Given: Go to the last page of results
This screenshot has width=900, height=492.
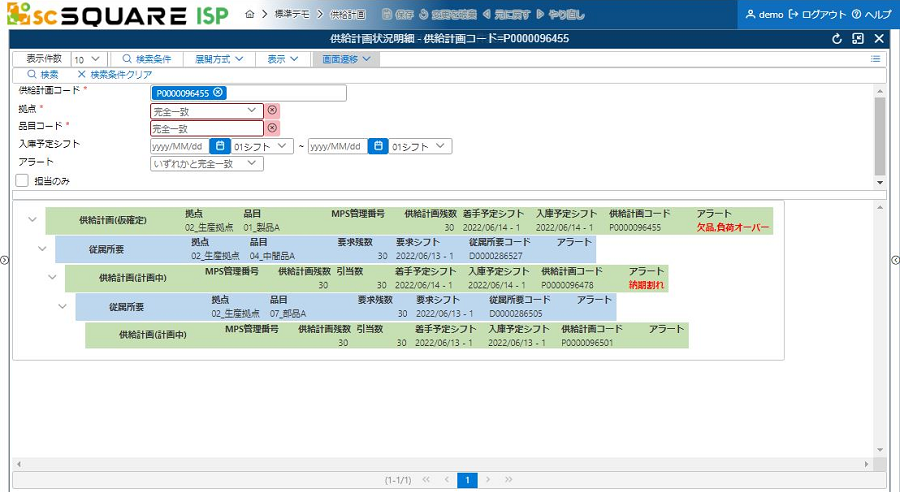Looking at the screenshot, I should pyautogui.click(x=509, y=479).
